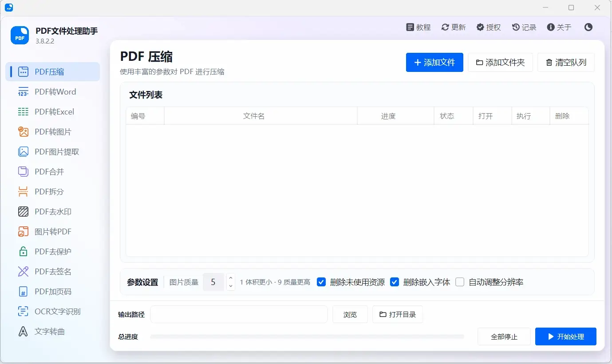Image resolution: width=612 pixels, height=364 pixels.
Task: Click the 添加文件夹 button
Action: (500, 63)
